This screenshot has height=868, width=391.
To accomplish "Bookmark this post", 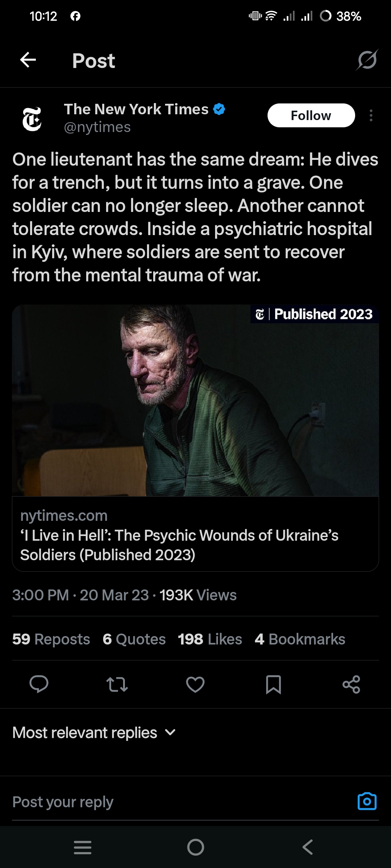I will pyautogui.click(x=273, y=684).
